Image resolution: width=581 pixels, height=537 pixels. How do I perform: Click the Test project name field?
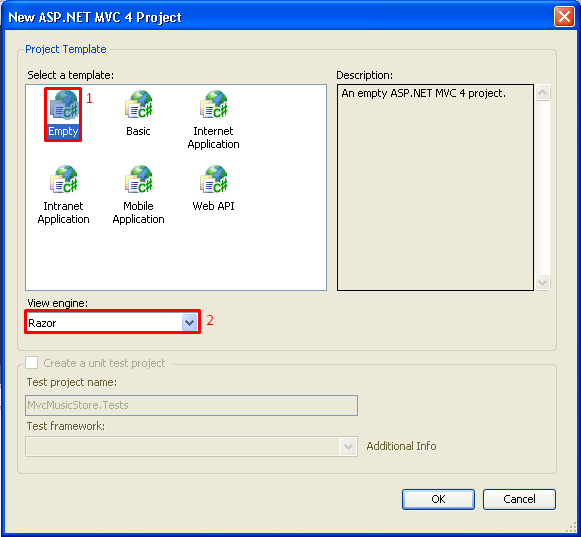pos(192,405)
